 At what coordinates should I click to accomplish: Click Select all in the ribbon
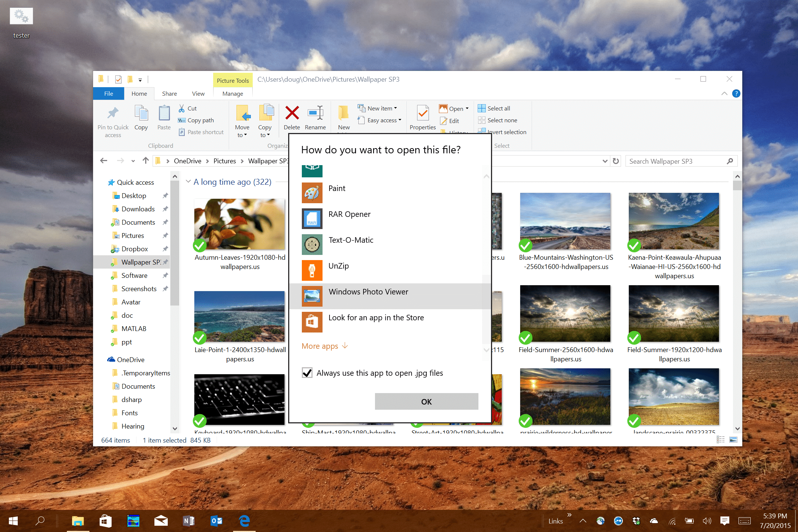point(494,108)
